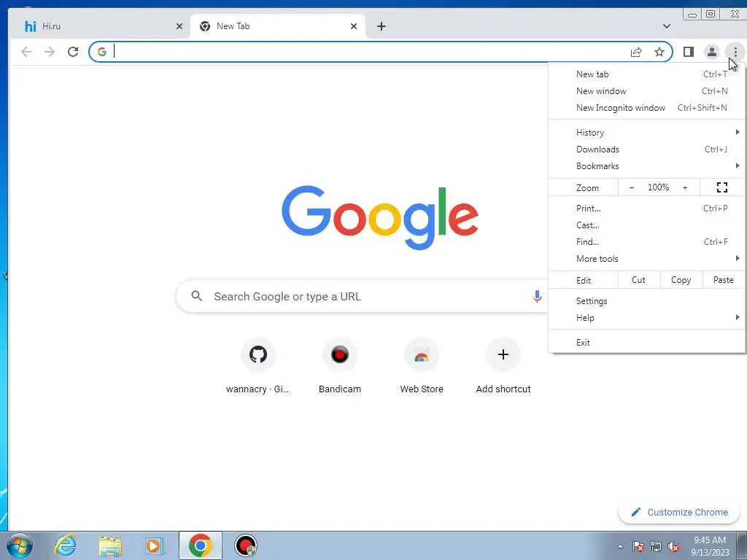
Task: Click the network tray icon
Action: tap(656, 546)
